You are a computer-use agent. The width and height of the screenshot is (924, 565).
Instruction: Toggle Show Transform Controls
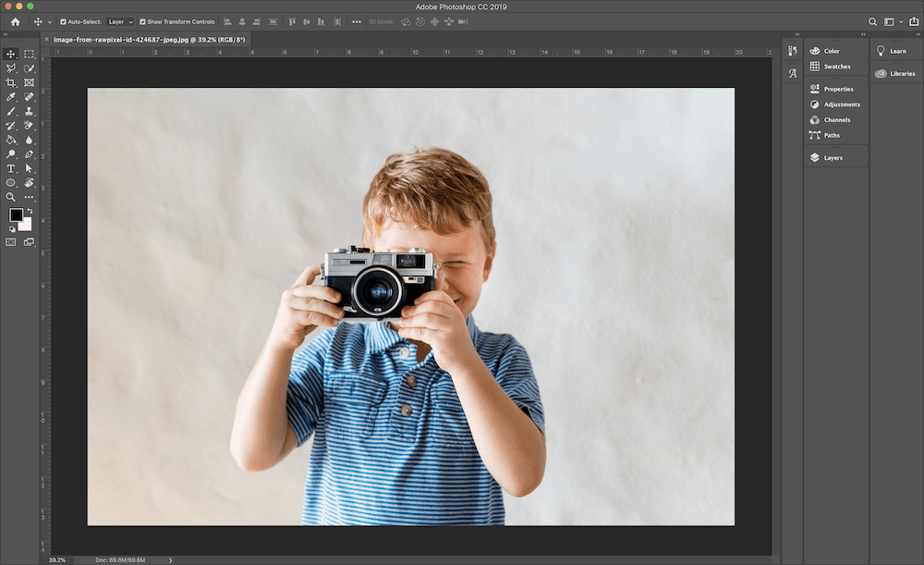(143, 21)
